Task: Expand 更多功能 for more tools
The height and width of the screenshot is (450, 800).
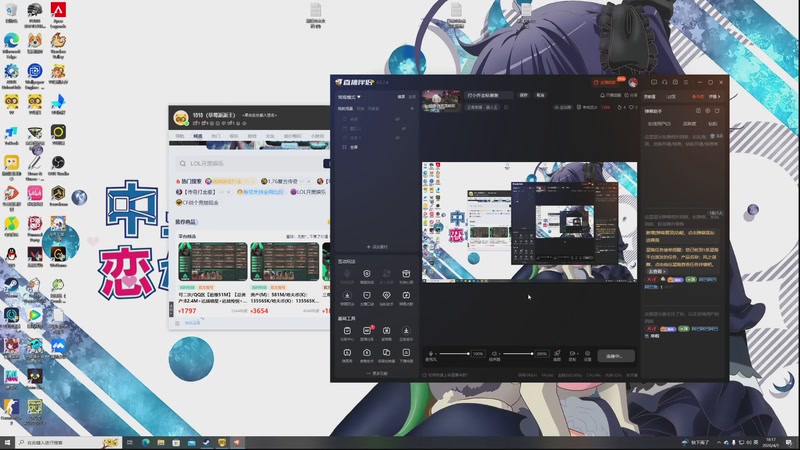Action: click(x=377, y=373)
